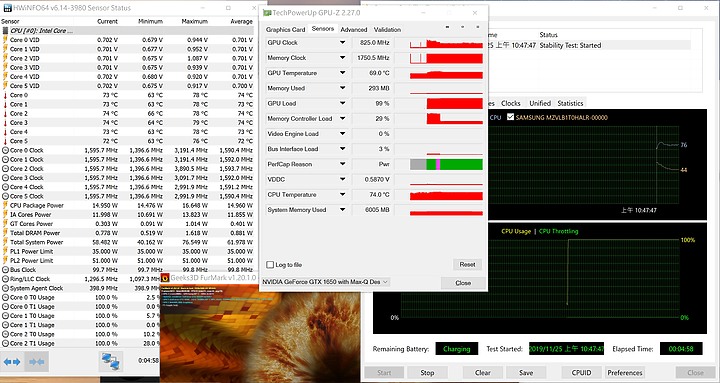Toggle Log to file checkbox in GPU-Z
The image size is (720, 383).
pyautogui.click(x=270, y=265)
